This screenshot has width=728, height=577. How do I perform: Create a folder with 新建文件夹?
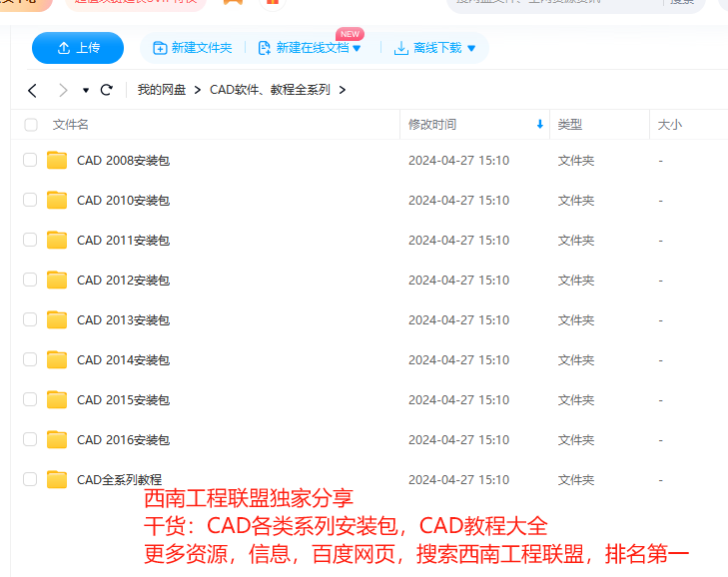[192, 48]
